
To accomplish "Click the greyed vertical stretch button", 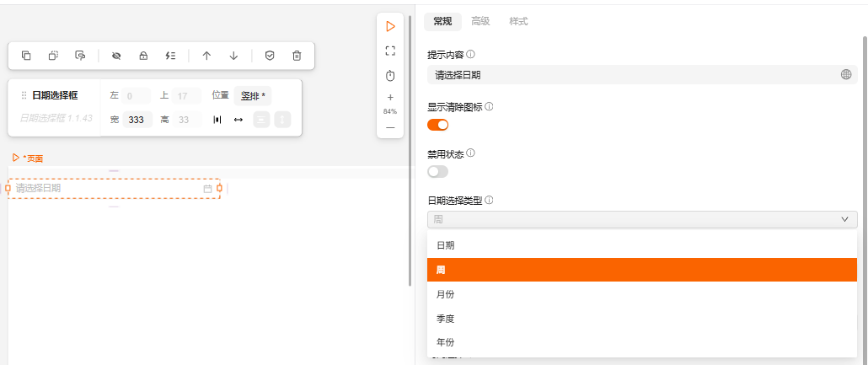I will [282, 120].
